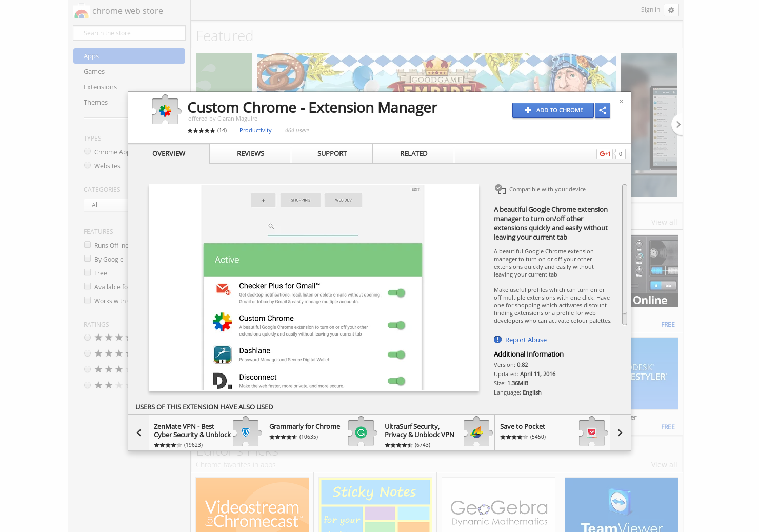Toggle the Dashlane switch

(x=396, y=354)
